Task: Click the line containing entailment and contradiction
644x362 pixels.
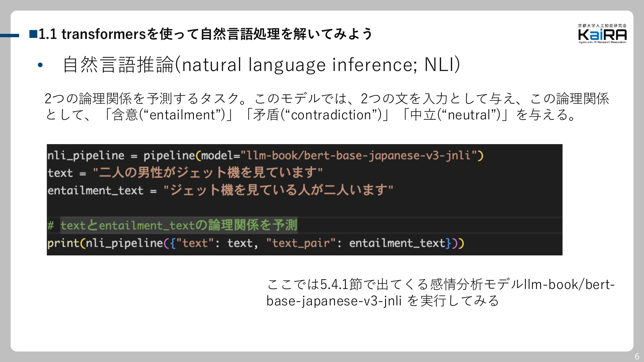Action: coord(311,115)
